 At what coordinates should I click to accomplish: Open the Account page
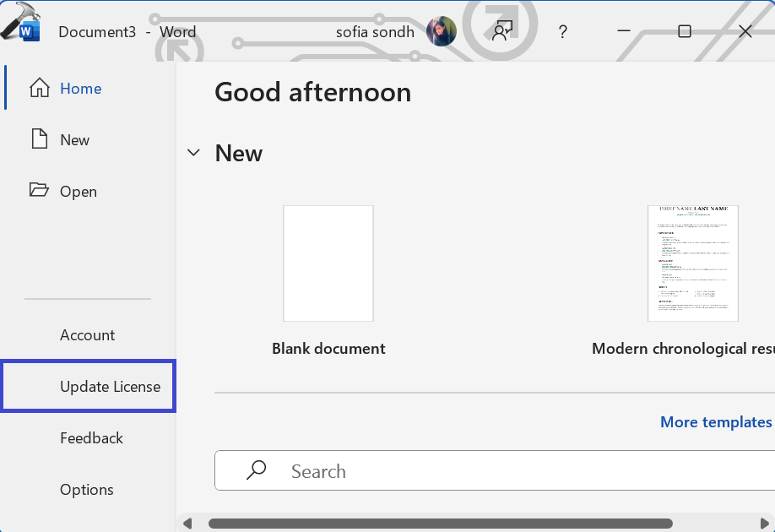pyautogui.click(x=87, y=335)
